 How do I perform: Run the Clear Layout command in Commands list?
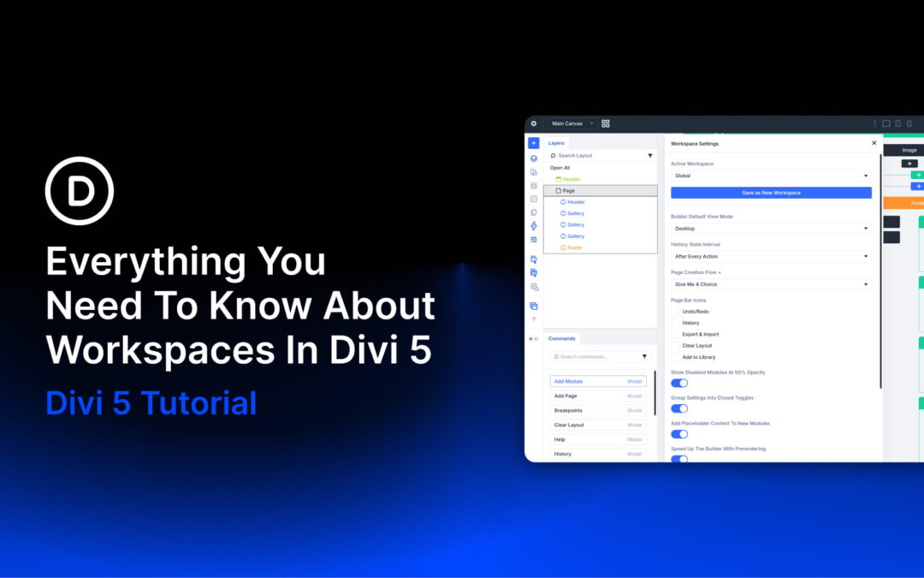tap(598, 426)
